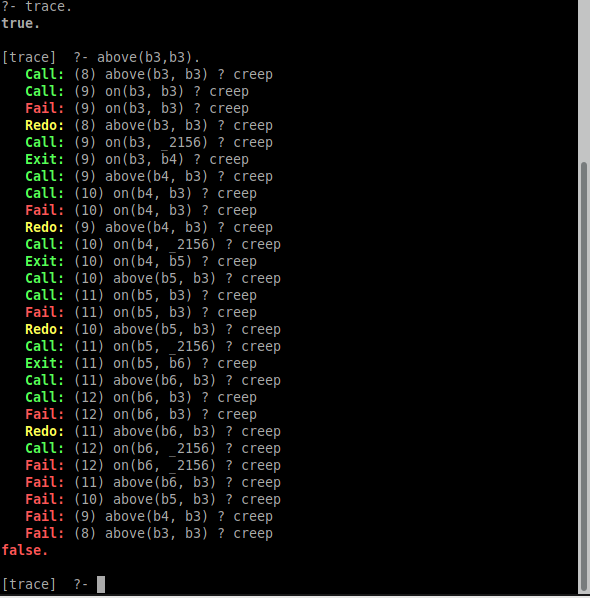
Task: Click the red Fail line for (12) on(b6, _2156)
Action: (153, 465)
